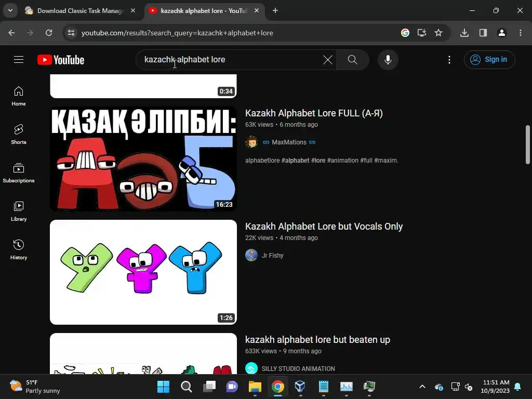This screenshot has width=532, height=399.
Task: Open Kazakh Alphabet Lore but Vocals Only
Action: [x=324, y=227]
